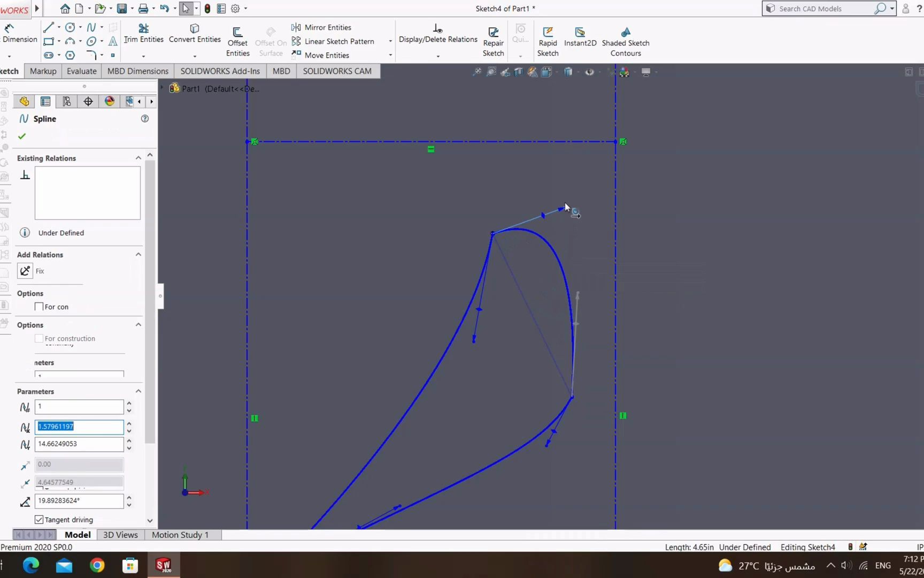Switch to the Motion Study 1 tab
This screenshot has width=924, height=578.
click(x=180, y=534)
